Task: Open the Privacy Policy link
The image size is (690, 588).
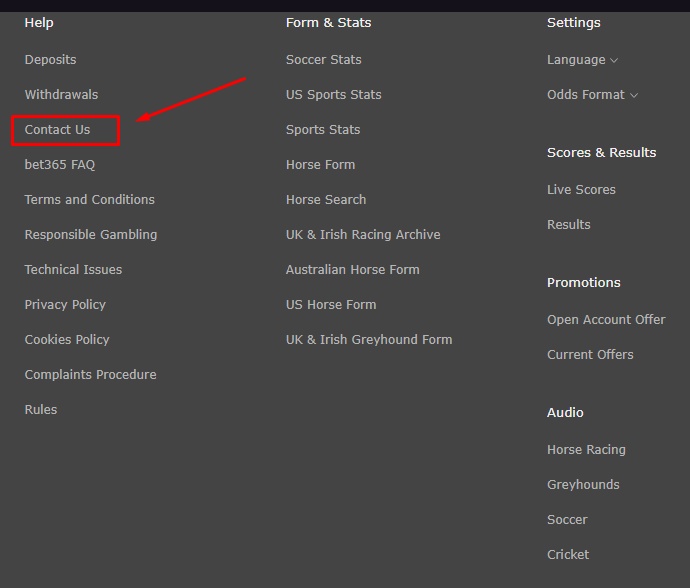Action: click(x=65, y=305)
